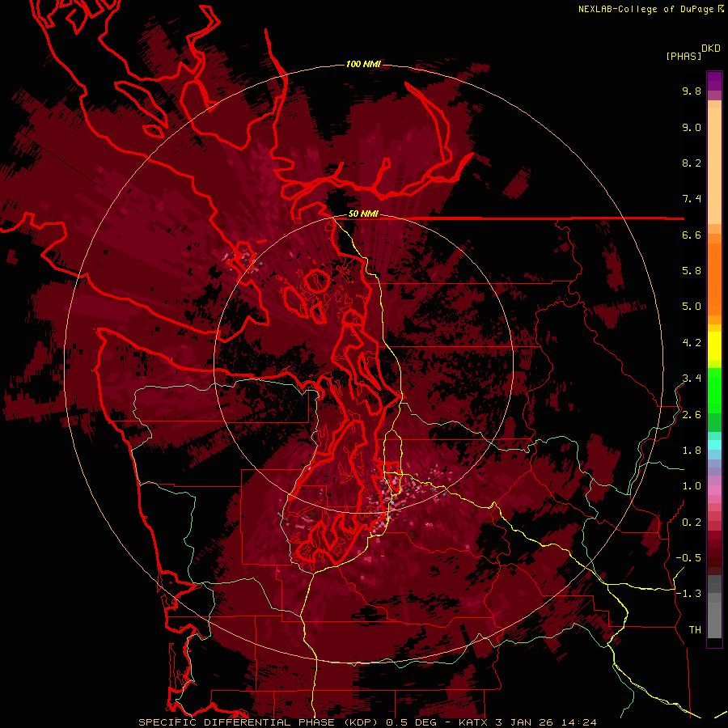The height and width of the screenshot is (728, 728).
Task: Click the 0.2 color scale value
Action: [x=692, y=523]
